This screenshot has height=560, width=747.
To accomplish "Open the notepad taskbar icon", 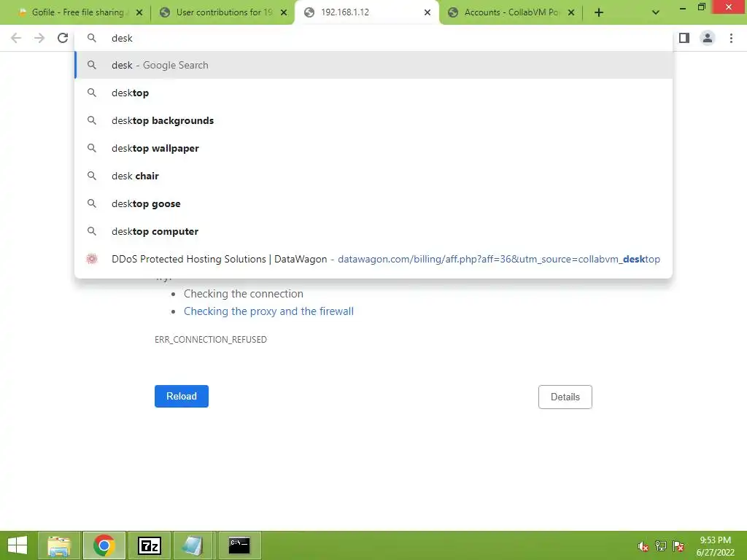I will 194,545.
